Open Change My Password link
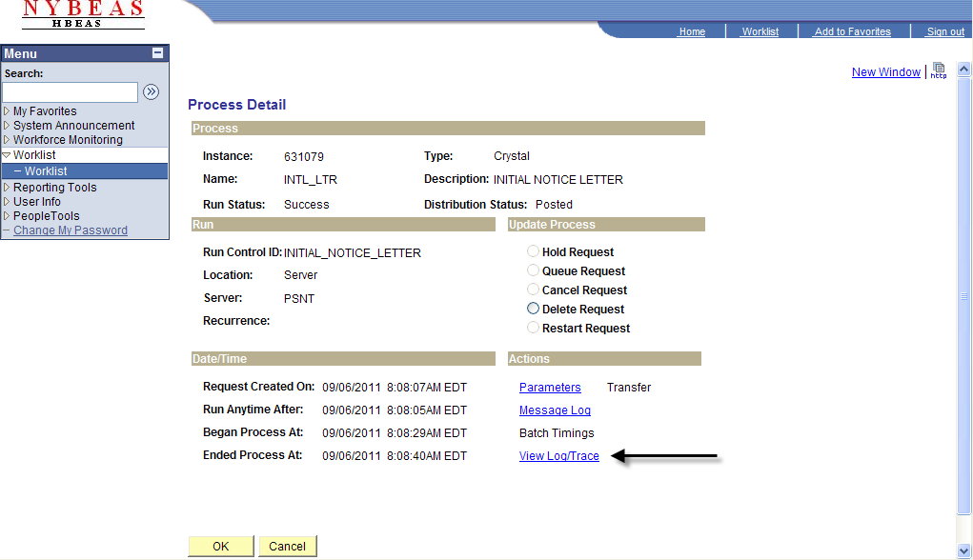Viewport: 973px width, 560px height. coord(71,230)
